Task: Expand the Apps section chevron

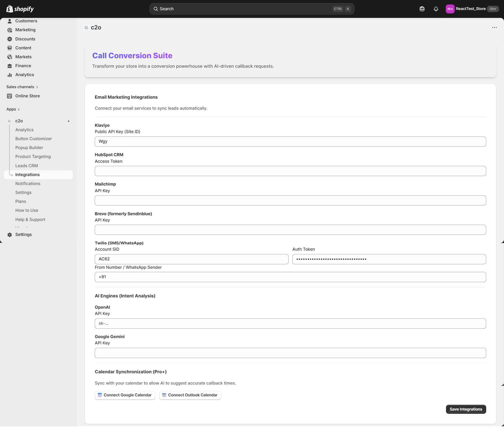Action: (19, 109)
